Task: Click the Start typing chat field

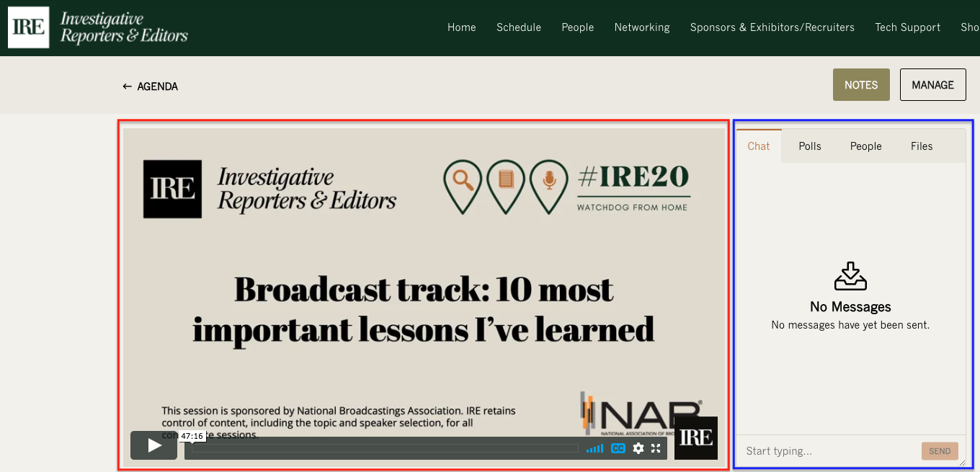Action: pyautogui.click(x=829, y=451)
